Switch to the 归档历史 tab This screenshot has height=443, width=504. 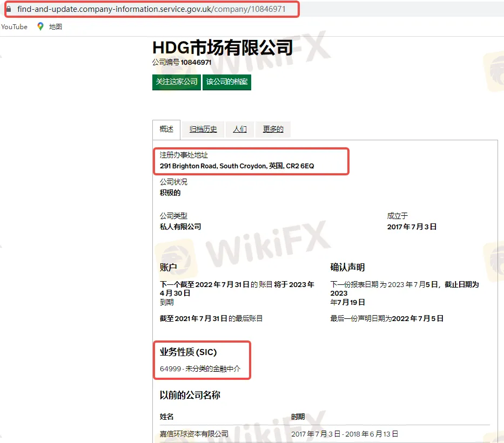click(x=202, y=130)
